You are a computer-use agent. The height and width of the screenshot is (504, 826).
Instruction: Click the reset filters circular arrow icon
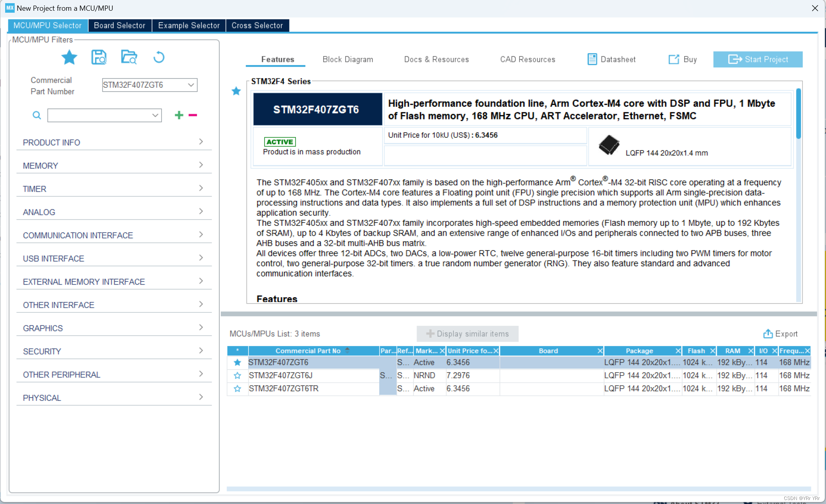pos(159,58)
